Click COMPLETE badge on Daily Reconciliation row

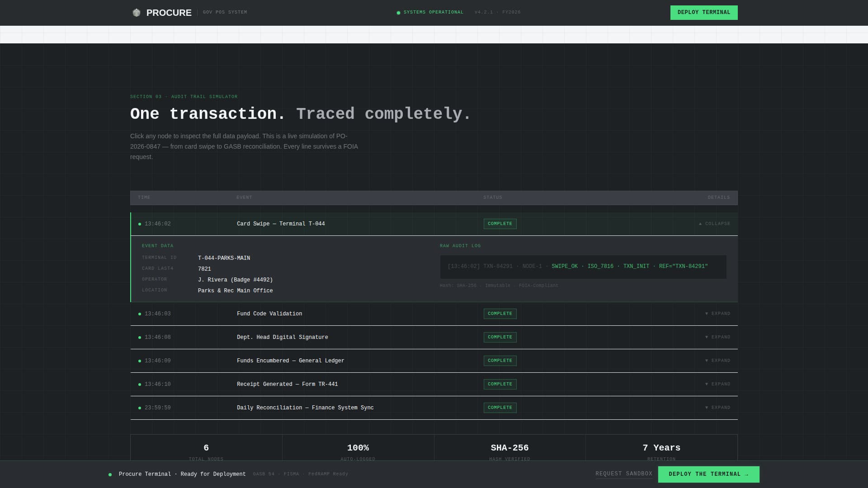(x=500, y=408)
